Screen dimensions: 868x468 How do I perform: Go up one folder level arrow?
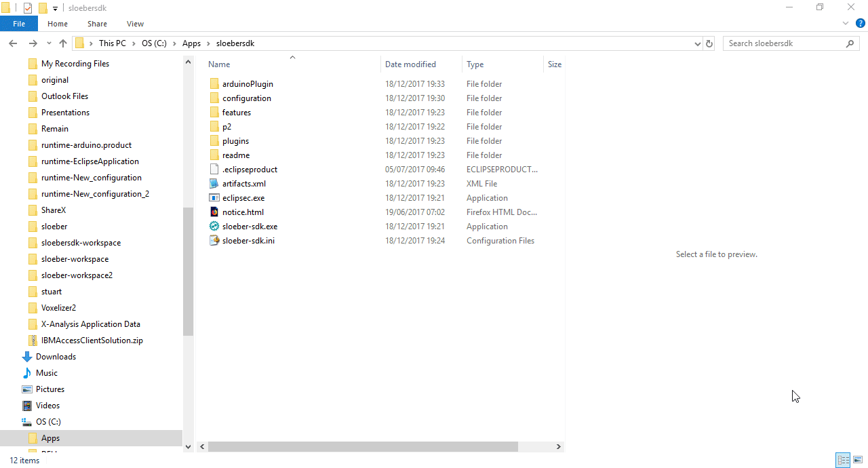(x=63, y=43)
